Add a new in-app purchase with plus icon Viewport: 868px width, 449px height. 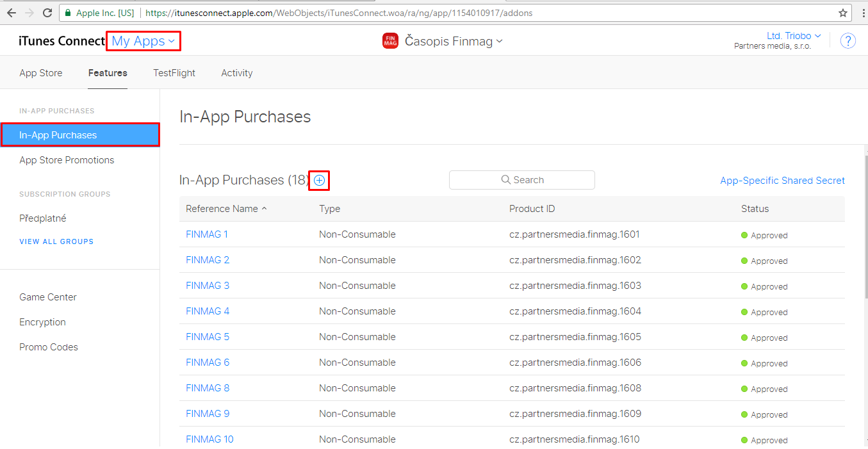click(x=319, y=181)
